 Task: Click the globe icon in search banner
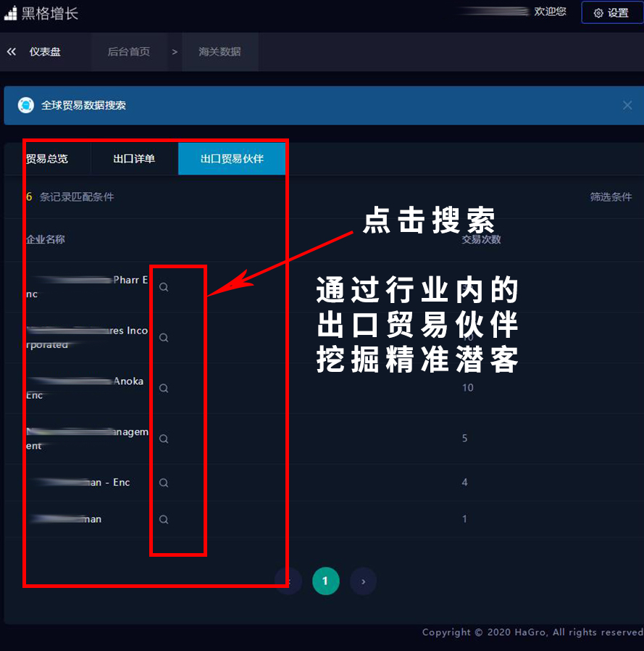click(26, 105)
